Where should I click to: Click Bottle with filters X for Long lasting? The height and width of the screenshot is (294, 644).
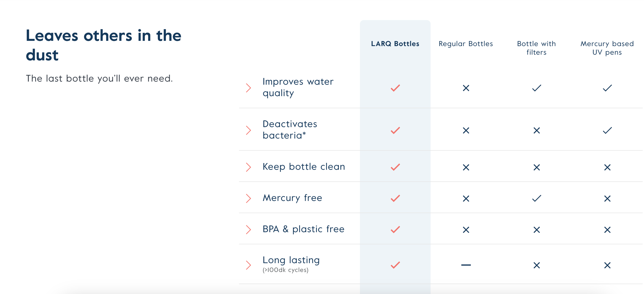tap(536, 265)
